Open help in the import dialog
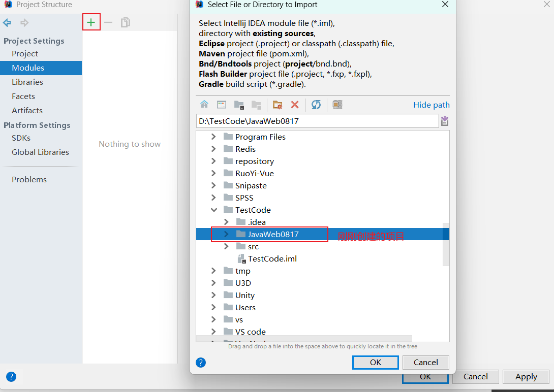Viewport: 554px width, 392px height. [x=201, y=363]
